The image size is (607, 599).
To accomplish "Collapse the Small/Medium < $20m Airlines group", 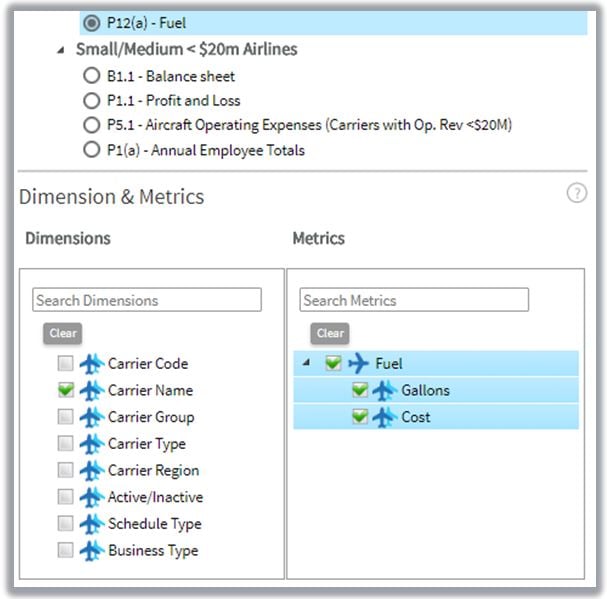I will coord(62,50).
